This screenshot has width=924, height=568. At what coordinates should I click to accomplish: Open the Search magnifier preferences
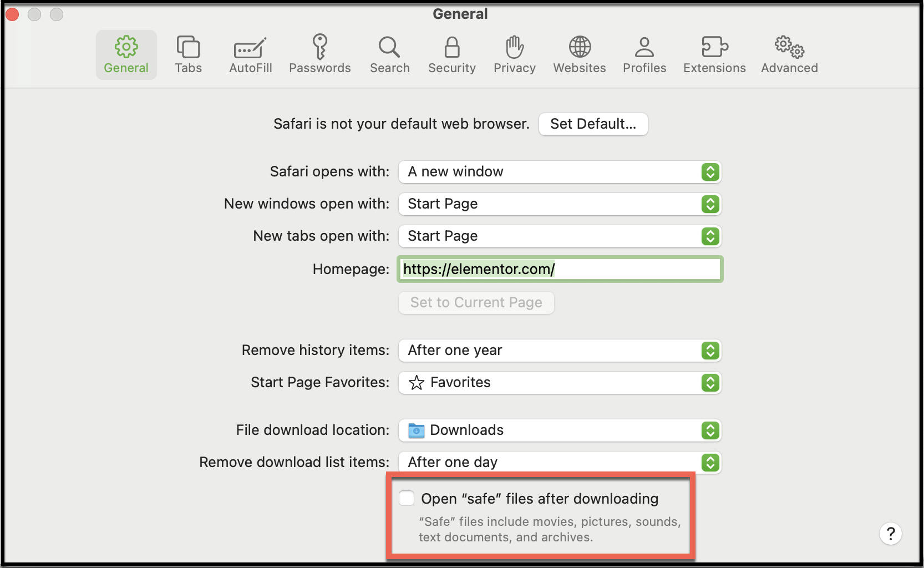[x=390, y=55]
